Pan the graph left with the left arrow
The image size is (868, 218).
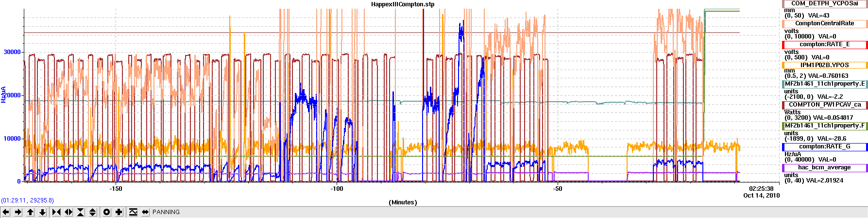click(6, 212)
